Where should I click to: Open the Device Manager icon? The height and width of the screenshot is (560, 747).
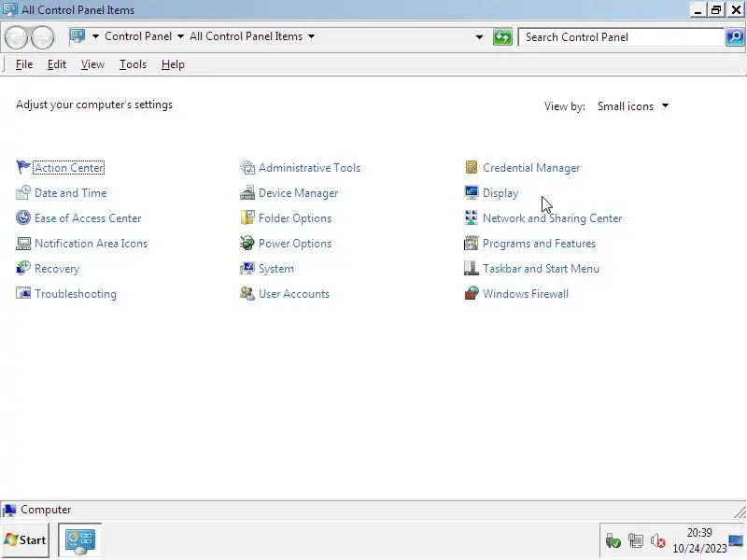(x=247, y=192)
